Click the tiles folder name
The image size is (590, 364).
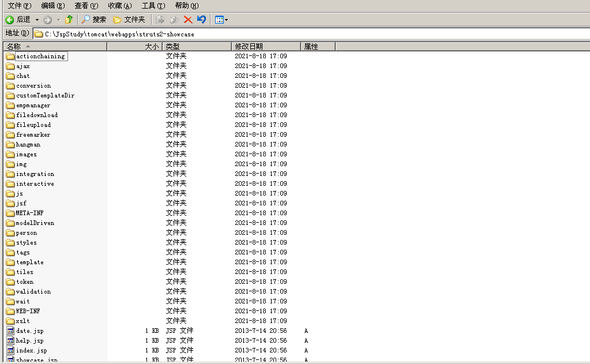click(24, 272)
